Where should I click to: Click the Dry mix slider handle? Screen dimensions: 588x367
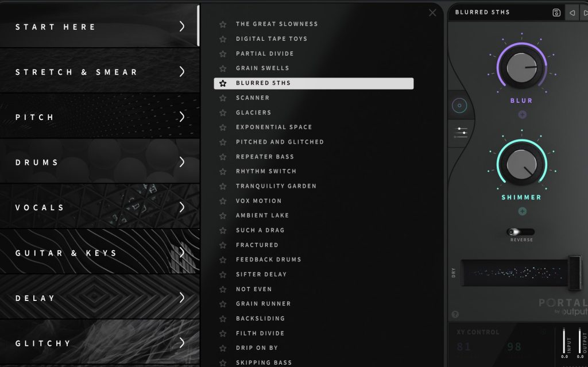tap(574, 272)
